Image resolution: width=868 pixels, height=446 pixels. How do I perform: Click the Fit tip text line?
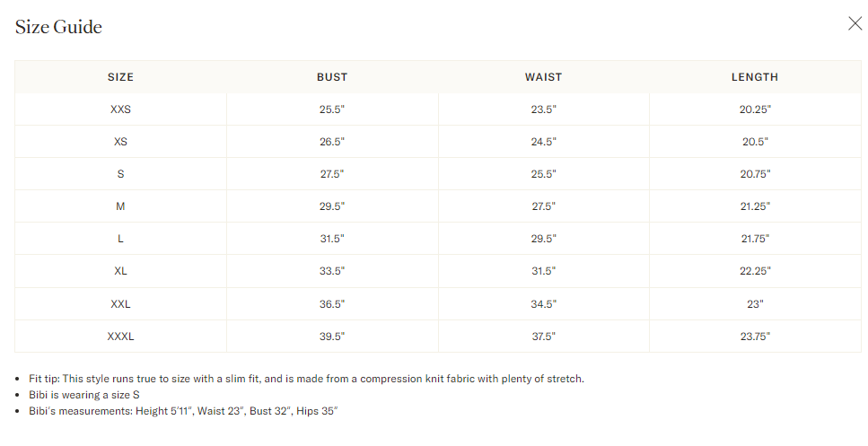click(307, 379)
